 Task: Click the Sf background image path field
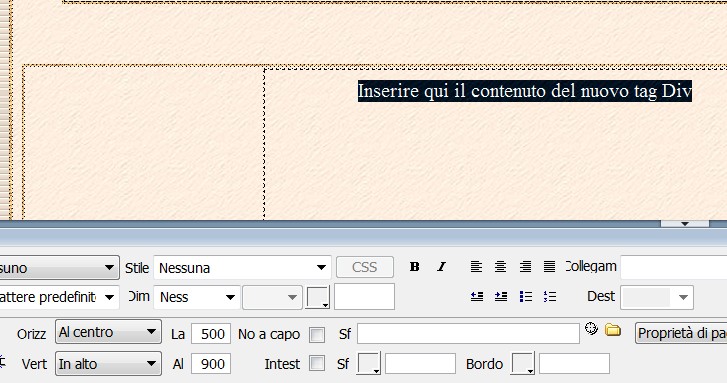[468, 333]
